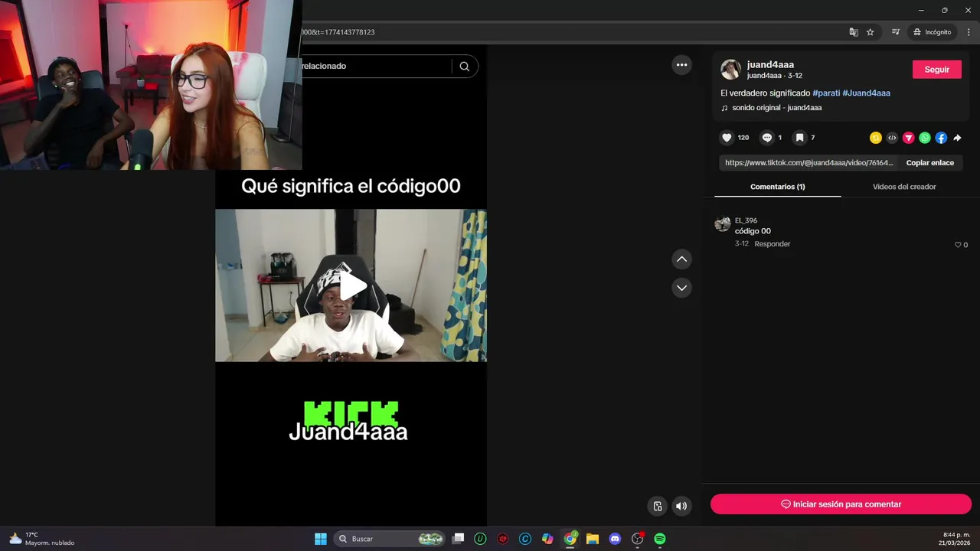The width and height of the screenshot is (980, 551).
Task: Open Chrome three-dot menu
Action: click(969, 32)
